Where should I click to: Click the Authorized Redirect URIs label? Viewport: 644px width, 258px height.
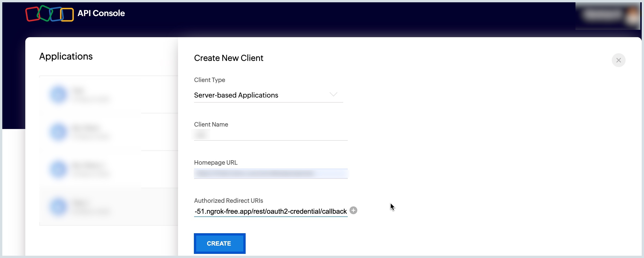tap(228, 201)
